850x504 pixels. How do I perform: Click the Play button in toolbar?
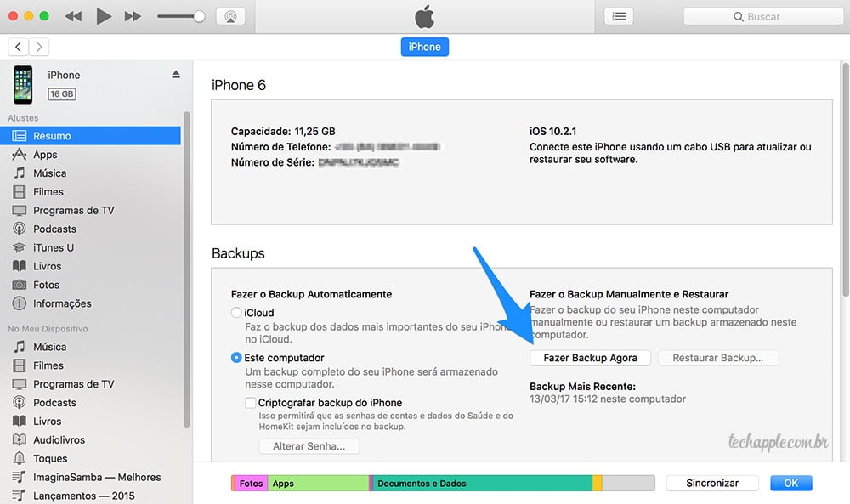click(103, 16)
